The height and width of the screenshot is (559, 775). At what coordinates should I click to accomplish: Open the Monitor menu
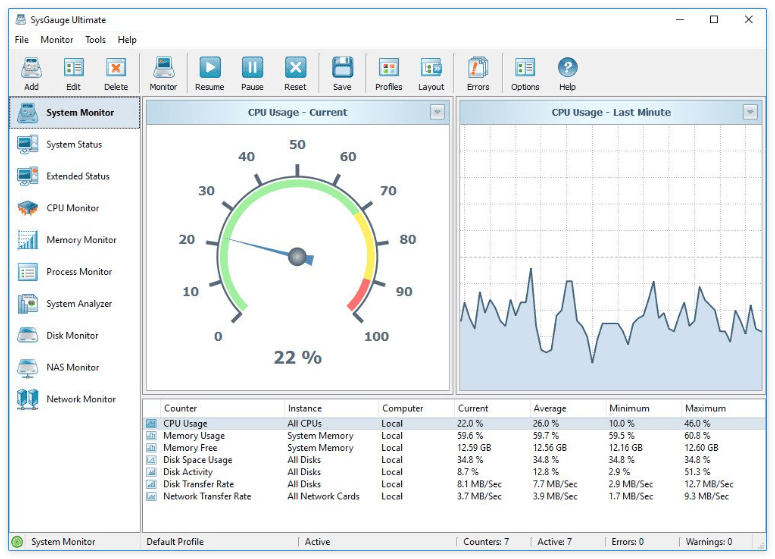pos(57,40)
